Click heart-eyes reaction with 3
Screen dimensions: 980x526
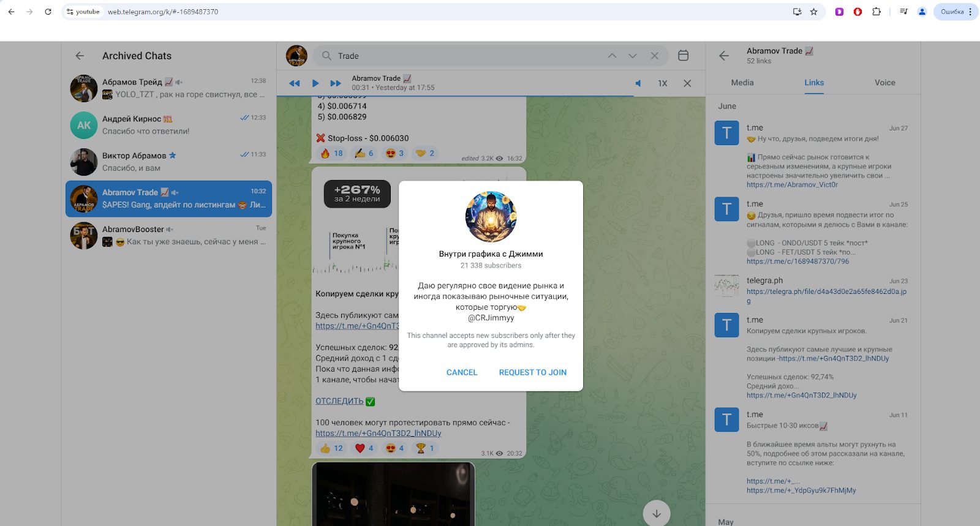(394, 153)
